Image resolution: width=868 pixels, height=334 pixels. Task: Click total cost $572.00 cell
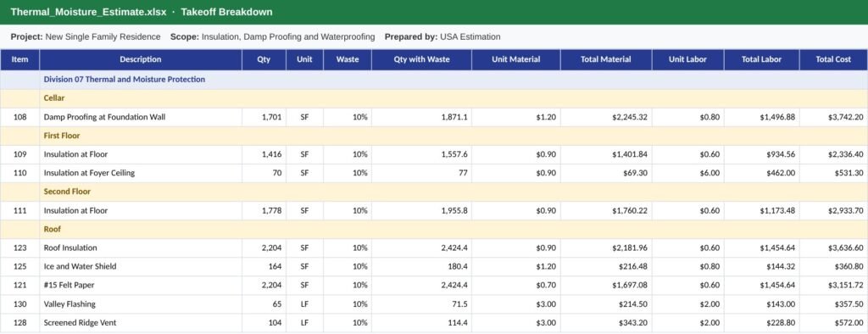pos(834,323)
